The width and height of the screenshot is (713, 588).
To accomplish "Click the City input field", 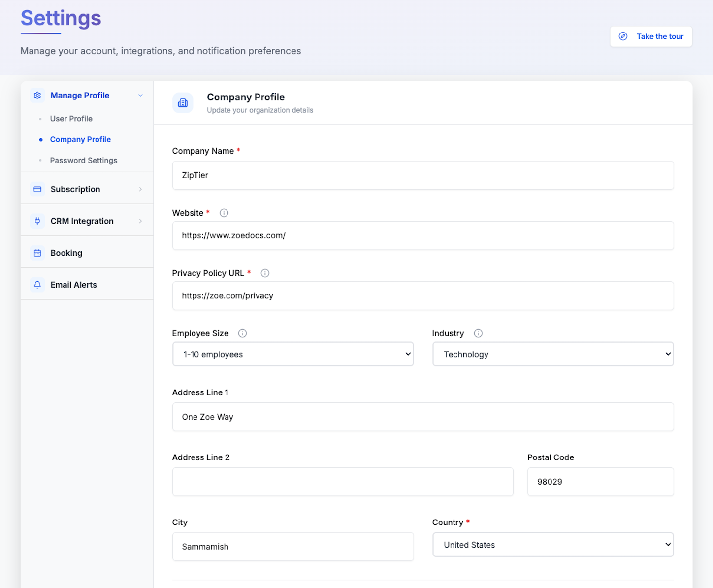I will point(293,547).
